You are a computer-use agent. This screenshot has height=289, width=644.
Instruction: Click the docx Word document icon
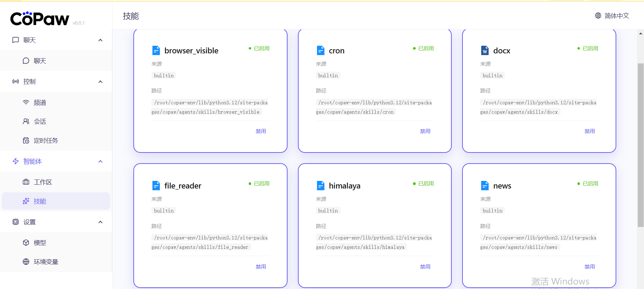[x=485, y=51]
